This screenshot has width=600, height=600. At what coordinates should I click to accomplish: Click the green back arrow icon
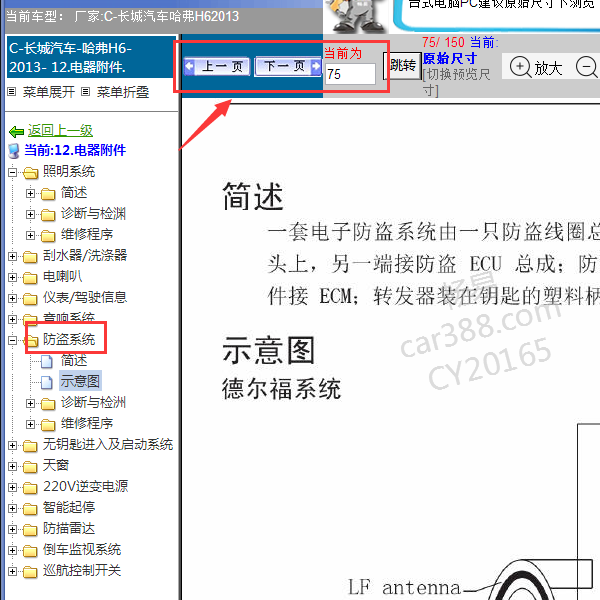click(x=16, y=132)
